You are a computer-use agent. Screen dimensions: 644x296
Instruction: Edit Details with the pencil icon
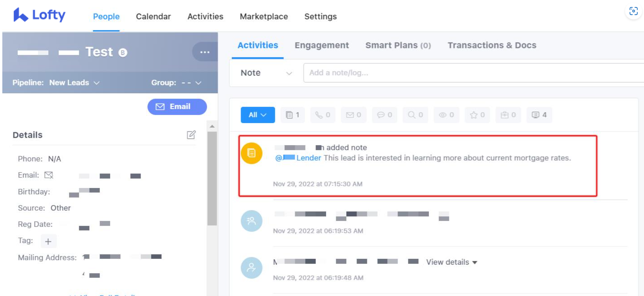[x=191, y=135]
